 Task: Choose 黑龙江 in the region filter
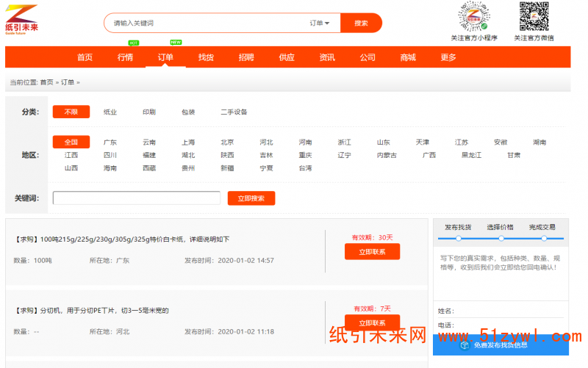click(471, 155)
